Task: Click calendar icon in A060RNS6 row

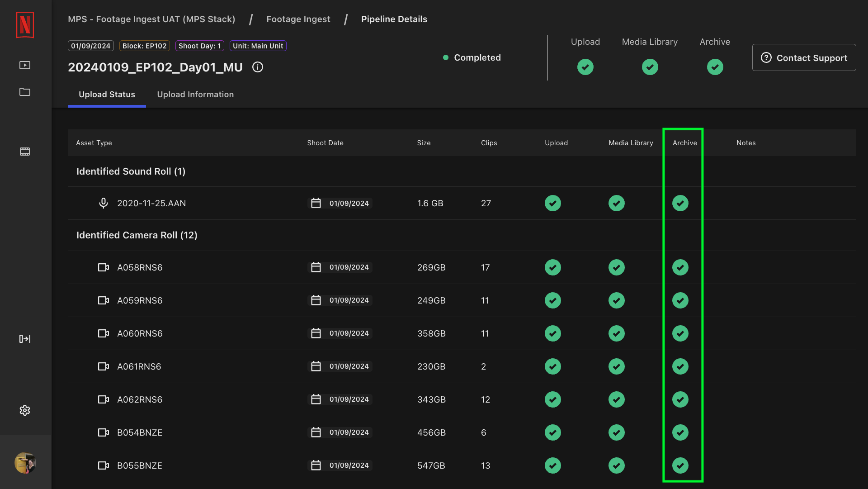Action: tap(316, 333)
